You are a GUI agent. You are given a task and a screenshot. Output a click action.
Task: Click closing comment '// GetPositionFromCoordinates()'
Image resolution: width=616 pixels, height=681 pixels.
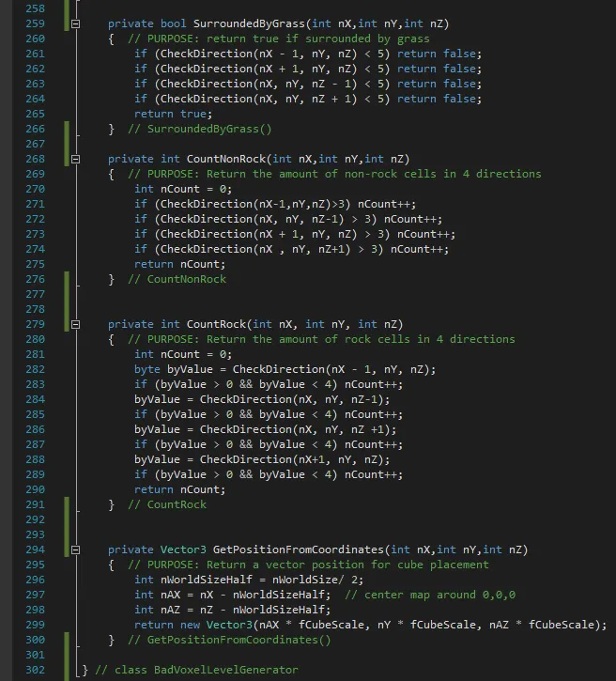229,641
